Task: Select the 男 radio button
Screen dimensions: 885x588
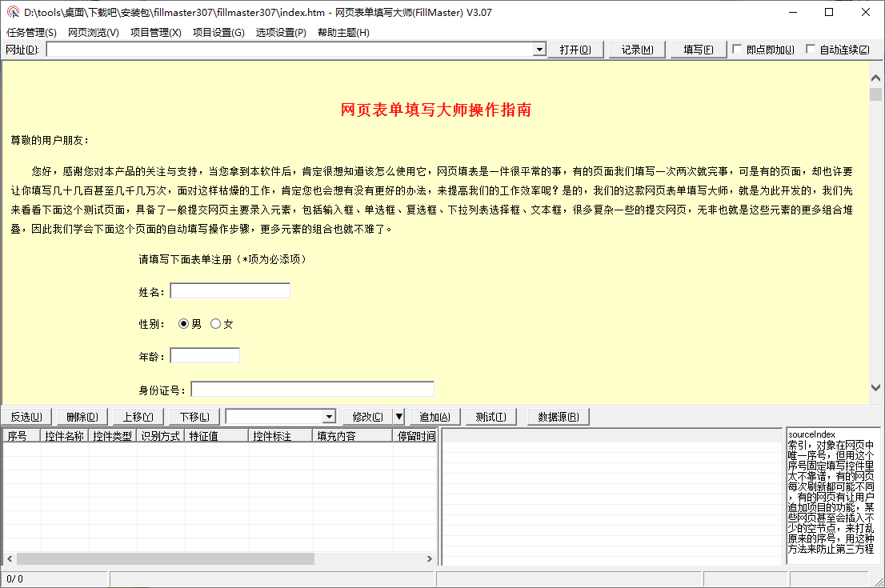Action: click(x=183, y=324)
